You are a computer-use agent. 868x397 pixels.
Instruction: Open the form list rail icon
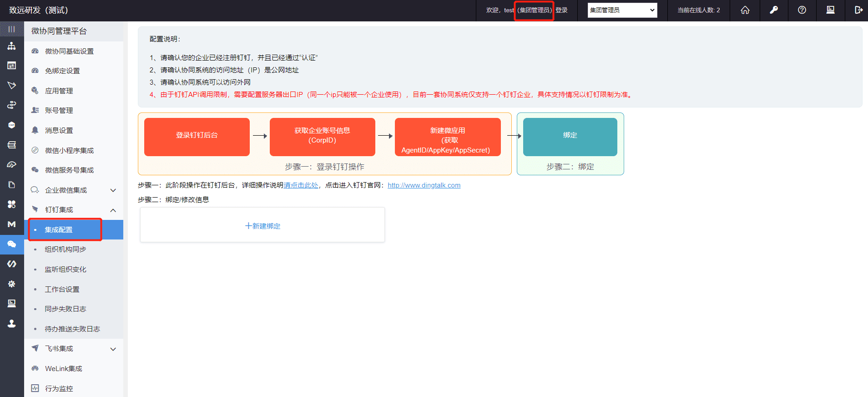point(12,66)
